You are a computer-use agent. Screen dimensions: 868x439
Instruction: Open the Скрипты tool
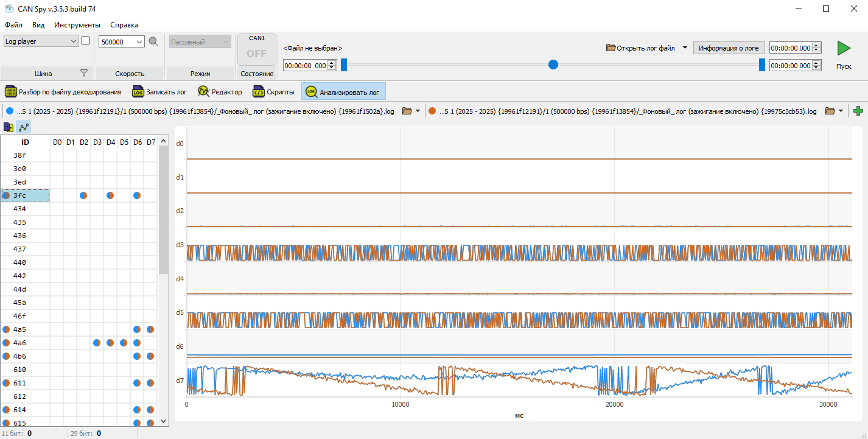point(274,92)
